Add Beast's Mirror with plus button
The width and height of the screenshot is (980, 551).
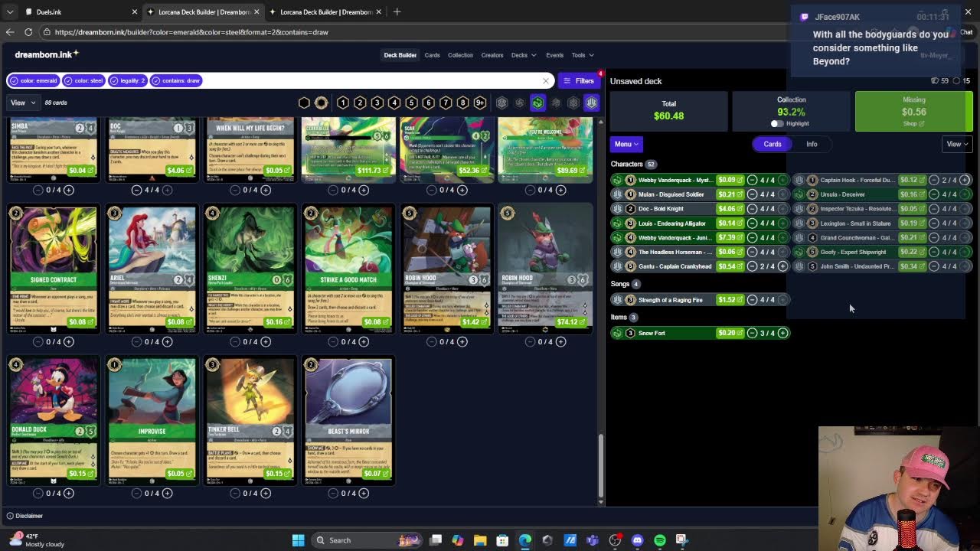[364, 493]
